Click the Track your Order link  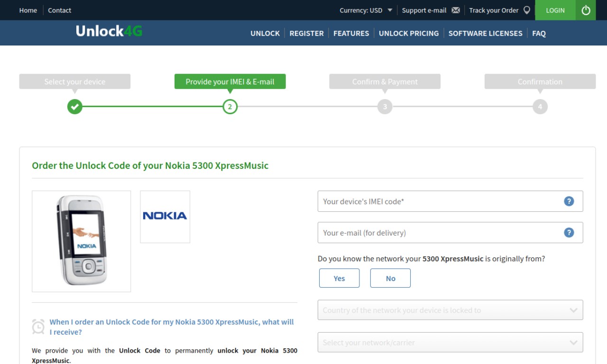point(494,10)
